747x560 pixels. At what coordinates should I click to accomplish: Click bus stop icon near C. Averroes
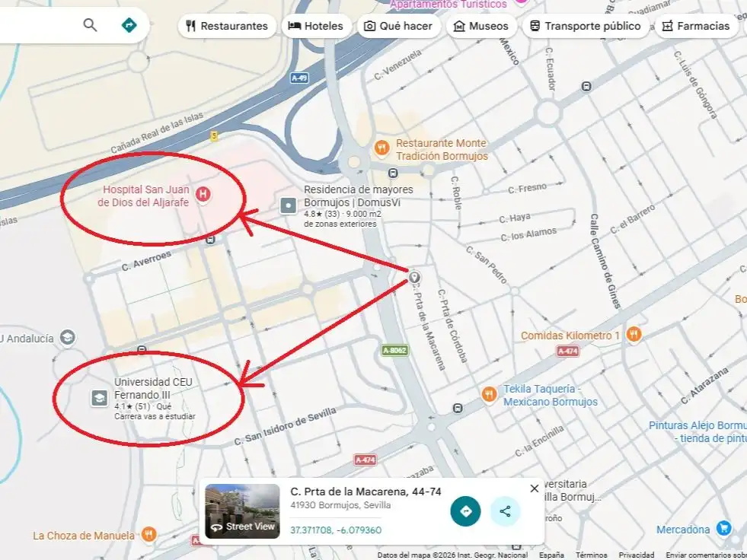coord(211,240)
